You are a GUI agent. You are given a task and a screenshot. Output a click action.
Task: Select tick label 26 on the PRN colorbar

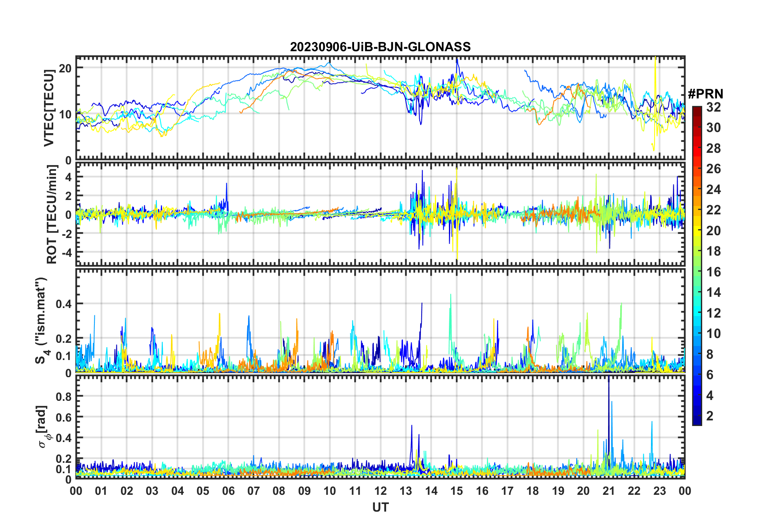(713, 169)
